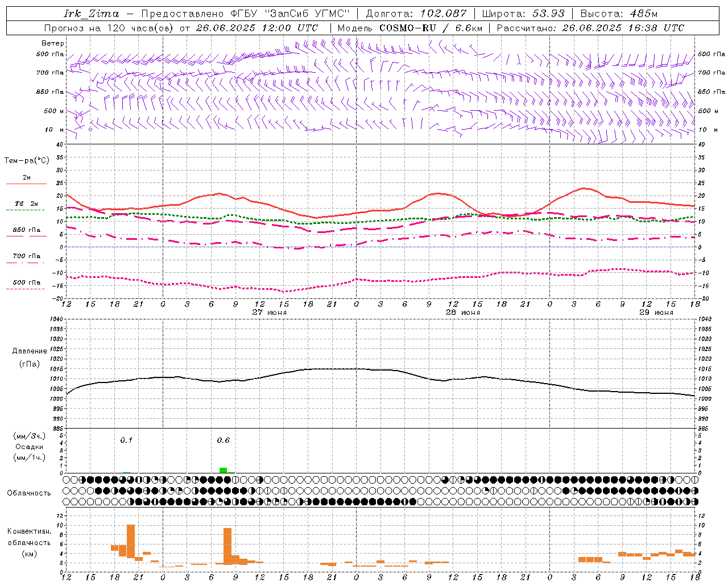Click the (км) unit label
The height and width of the screenshot is (582, 728).
(30, 554)
